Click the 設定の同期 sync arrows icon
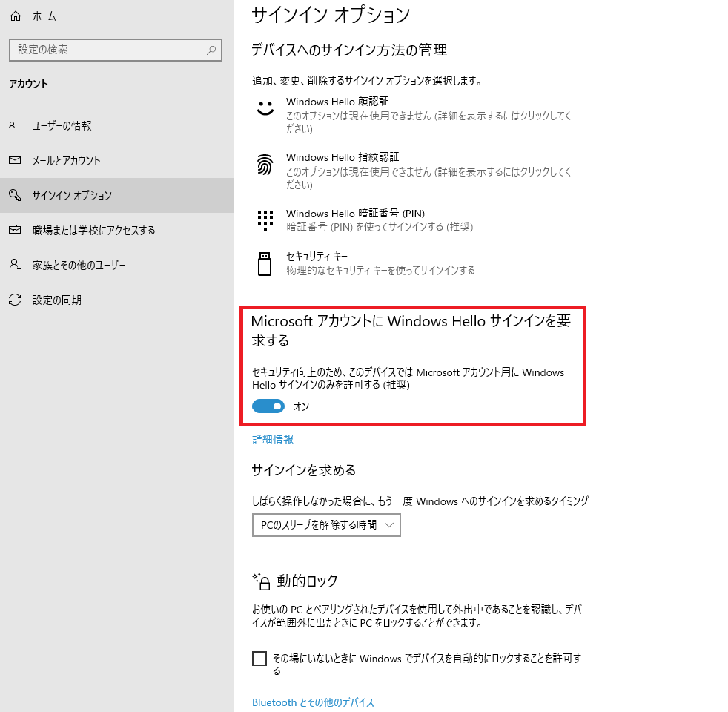Screen dimensions: 728x712 click(x=15, y=300)
